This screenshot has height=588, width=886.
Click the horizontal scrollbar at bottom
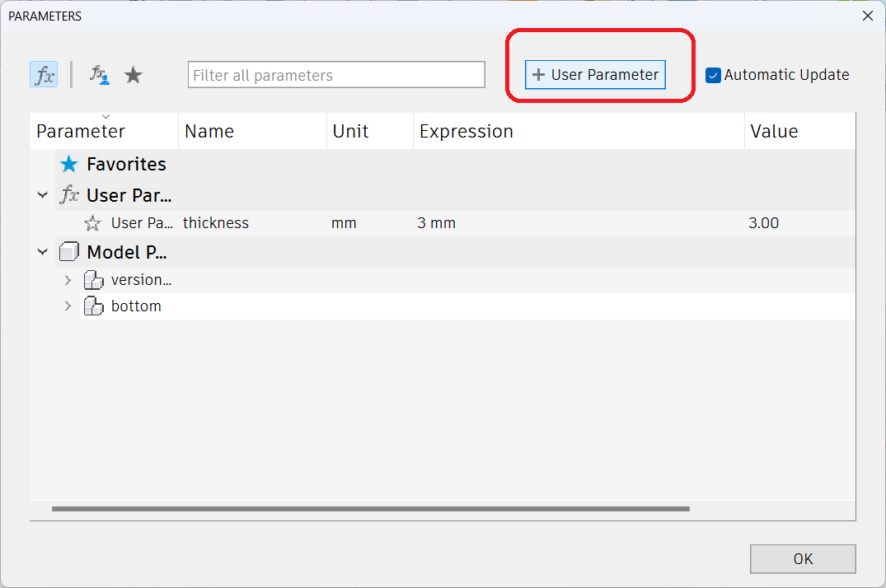(x=370, y=509)
